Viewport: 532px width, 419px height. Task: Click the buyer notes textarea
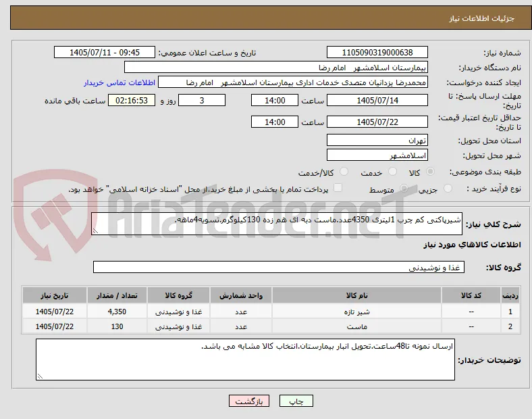pos(245,360)
